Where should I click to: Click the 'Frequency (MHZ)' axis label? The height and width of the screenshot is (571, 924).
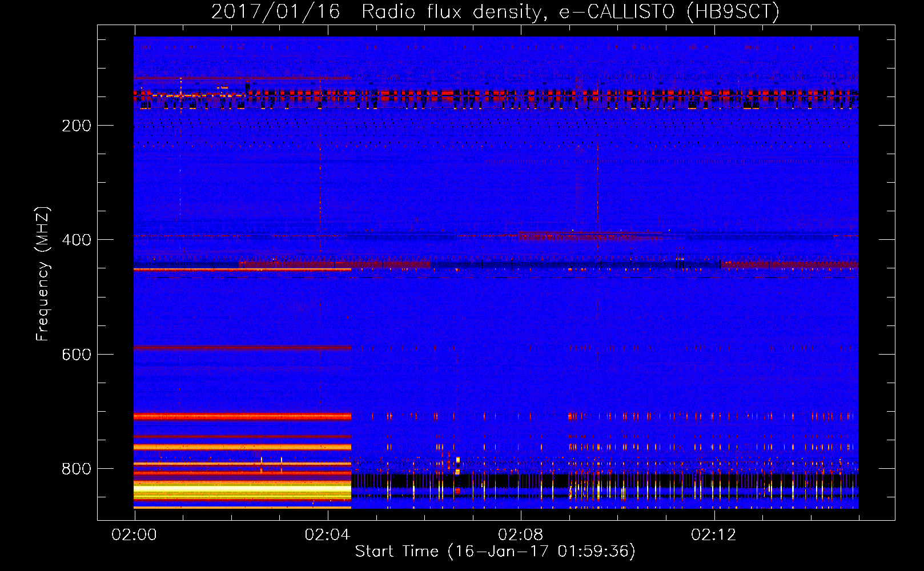43,274
